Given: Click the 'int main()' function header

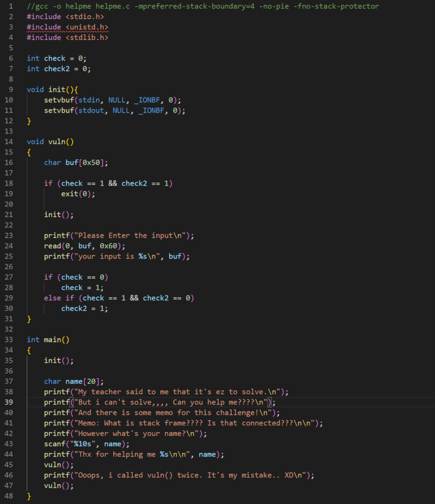Looking at the screenshot, I should (48, 340).
